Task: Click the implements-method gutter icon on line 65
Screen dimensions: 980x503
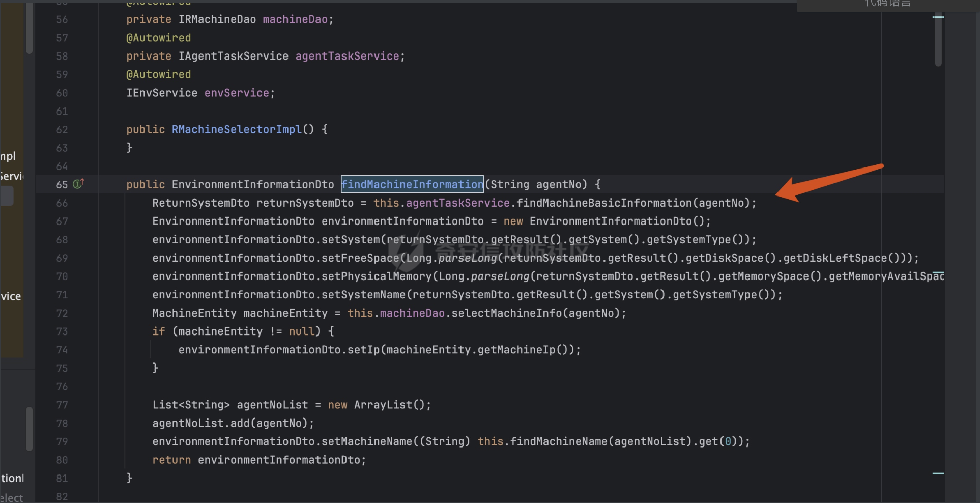Action: point(78,184)
